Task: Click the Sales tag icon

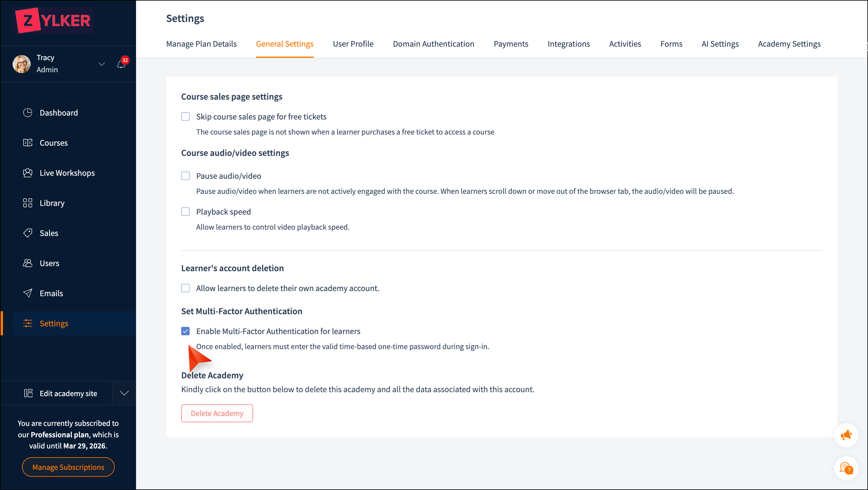Action: 28,233
